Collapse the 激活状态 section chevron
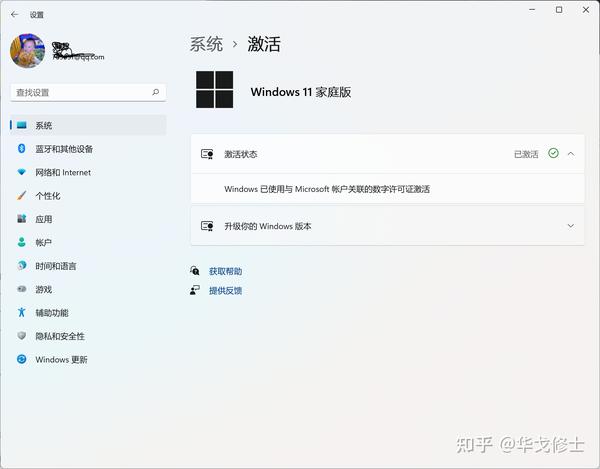This screenshot has height=469, width=600. pyautogui.click(x=571, y=154)
